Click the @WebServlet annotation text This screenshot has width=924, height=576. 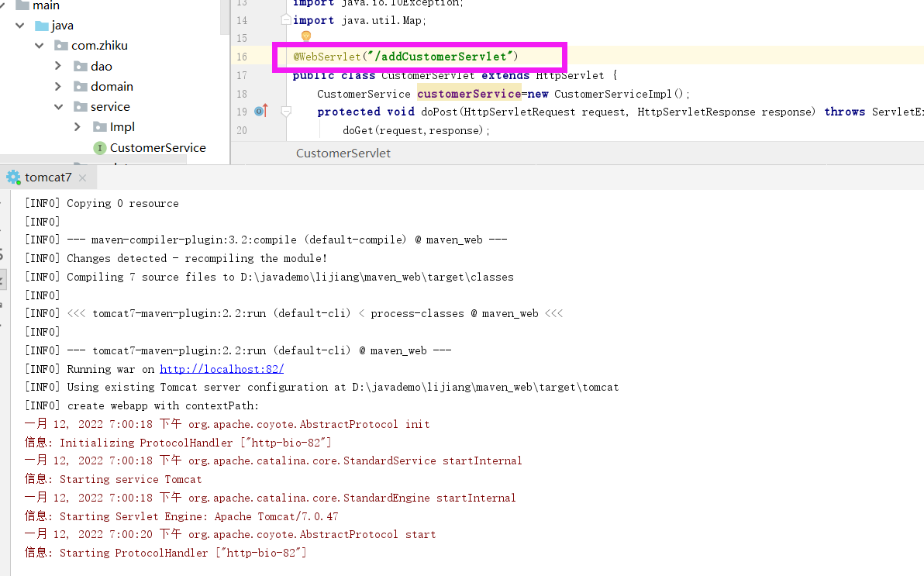[327, 57]
